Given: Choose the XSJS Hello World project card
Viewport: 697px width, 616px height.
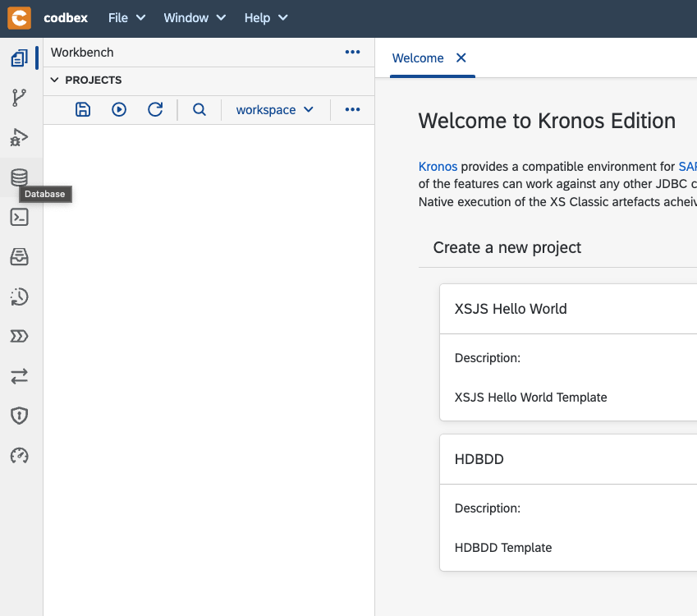Looking at the screenshot, I should pyautogui.click(x=568, y=352).
